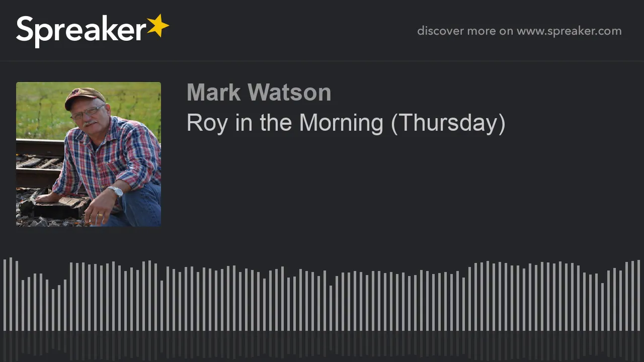The height and width of the screenshot is (362, 644).
Task: Click the host photo thumbnail
Action: (x=89, y=154)
